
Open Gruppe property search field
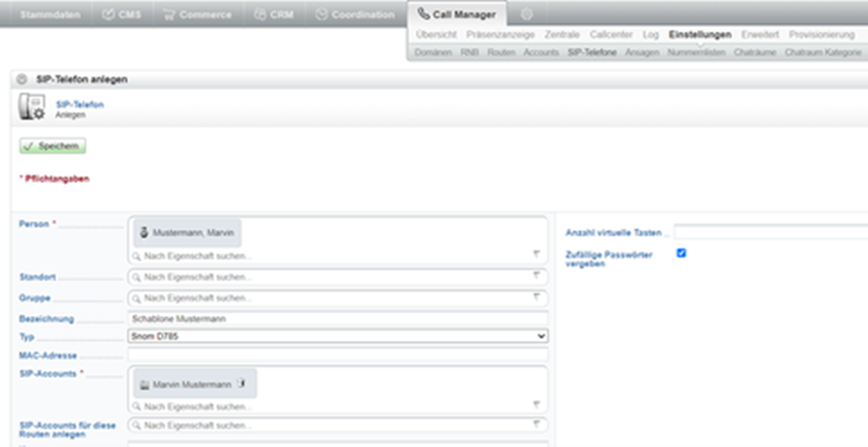[338, 298]
